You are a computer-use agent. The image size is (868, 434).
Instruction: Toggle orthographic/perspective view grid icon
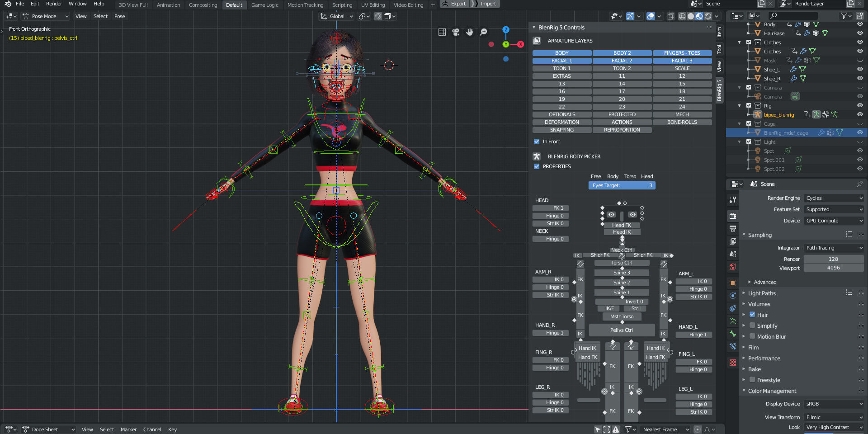(x=442, y=32)
